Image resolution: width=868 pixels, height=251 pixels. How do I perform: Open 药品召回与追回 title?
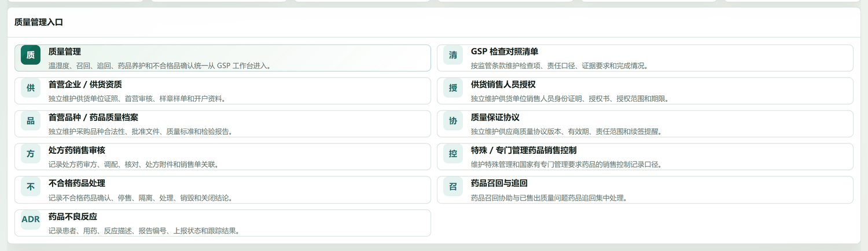499,183
